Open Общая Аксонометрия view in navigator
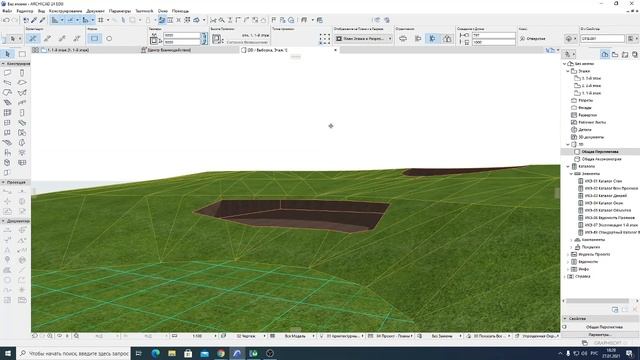Image resolution: width=640 pixels, height=360 pixels. click(x=602, y=159)
